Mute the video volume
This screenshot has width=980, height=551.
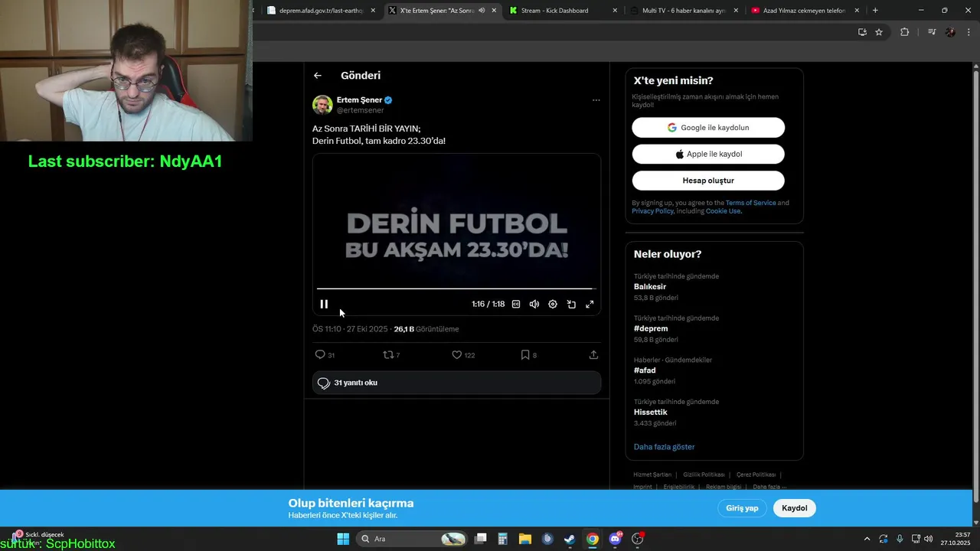pos(534,304)
